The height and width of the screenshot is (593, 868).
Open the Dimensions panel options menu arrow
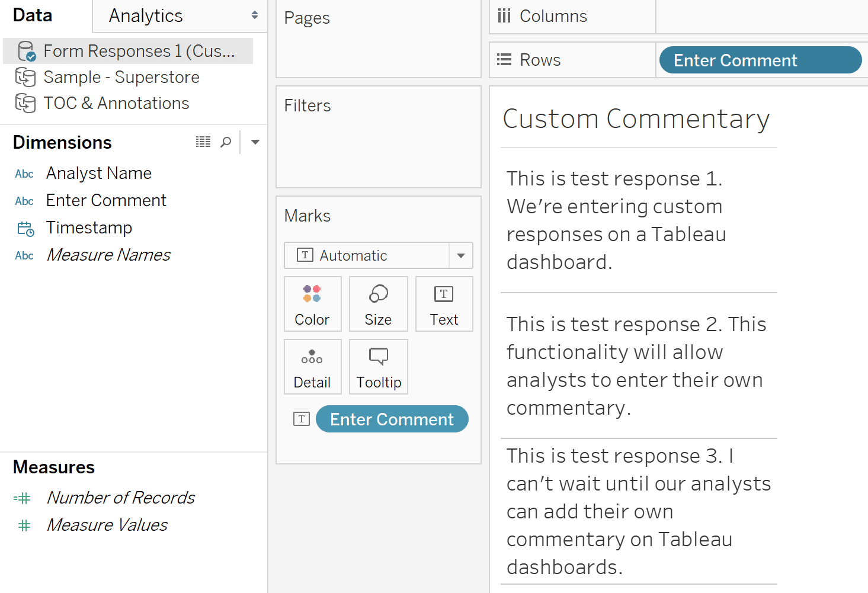pos(255,142)
